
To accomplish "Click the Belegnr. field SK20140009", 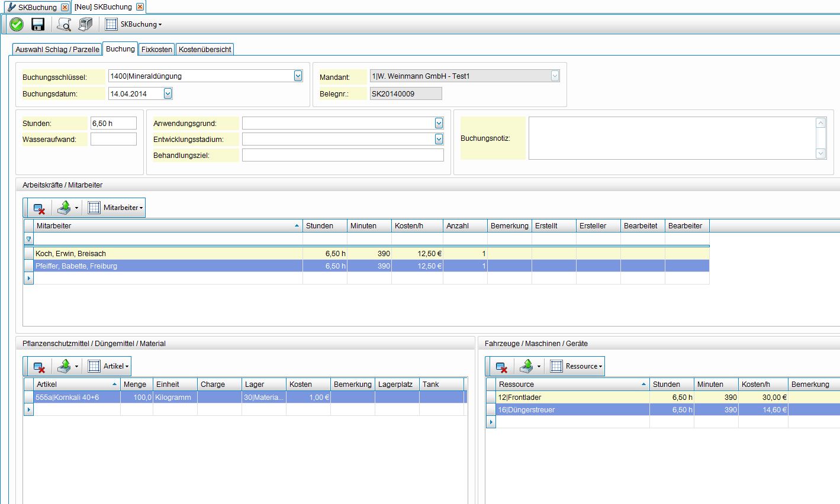I will click(x=406, y=93).
